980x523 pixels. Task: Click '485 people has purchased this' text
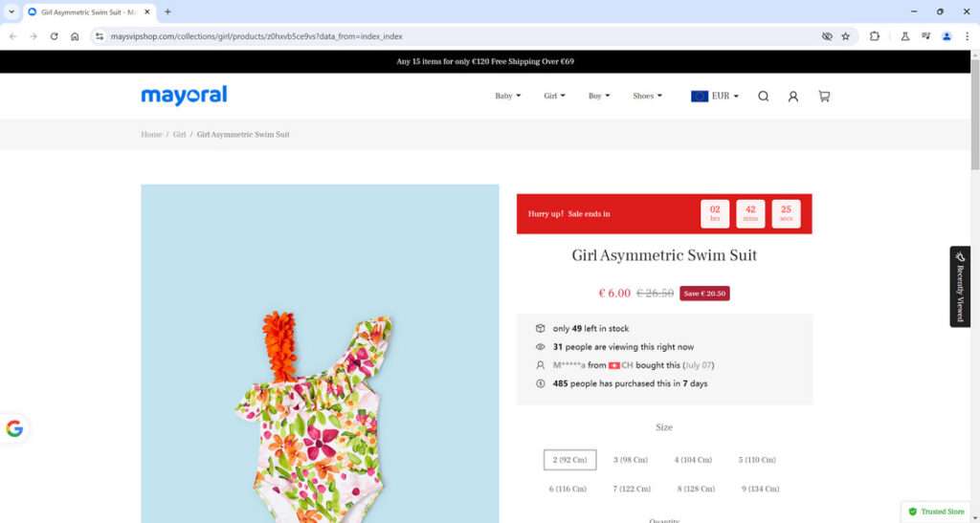click(x=630, y=383)
